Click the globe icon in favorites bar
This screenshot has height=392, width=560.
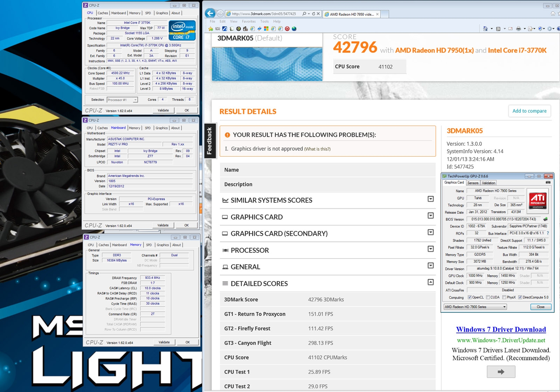point(294,29)
